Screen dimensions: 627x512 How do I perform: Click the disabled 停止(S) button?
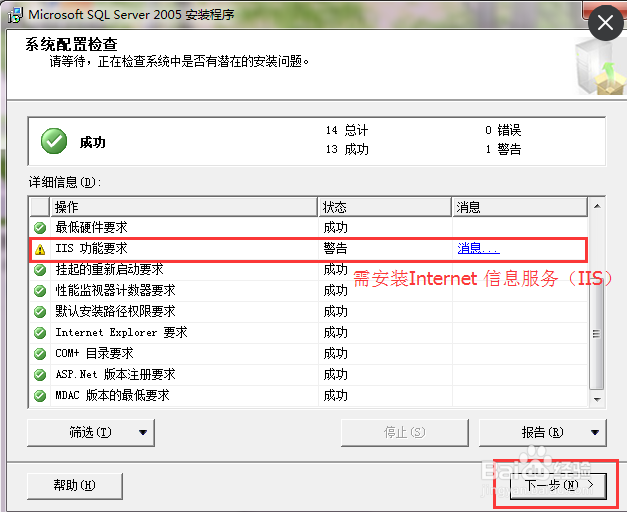tap(405, 432)
